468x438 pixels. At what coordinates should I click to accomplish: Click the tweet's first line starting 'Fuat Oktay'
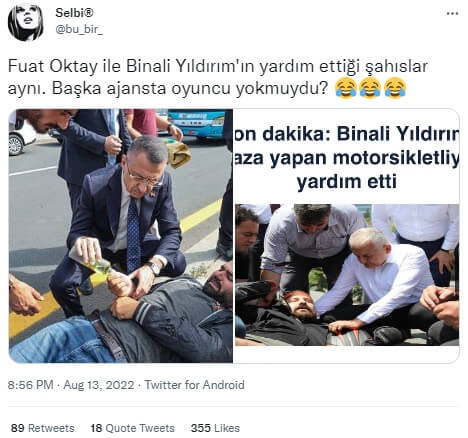[217, 66]
